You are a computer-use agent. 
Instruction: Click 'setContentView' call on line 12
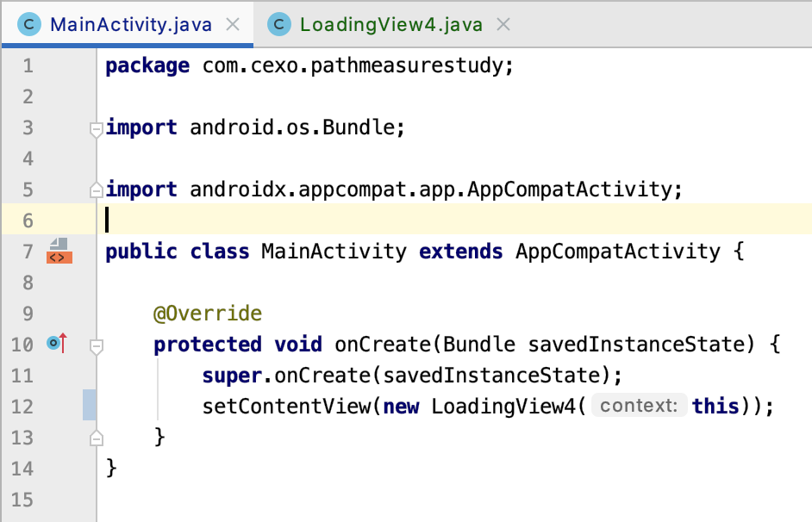tap(286, 407)
